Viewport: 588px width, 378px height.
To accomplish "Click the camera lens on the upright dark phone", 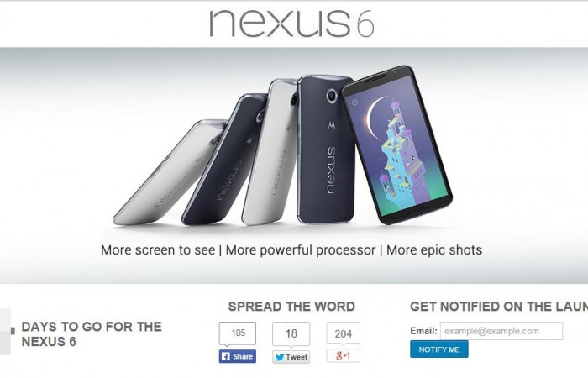I will (x=332, y=95).
